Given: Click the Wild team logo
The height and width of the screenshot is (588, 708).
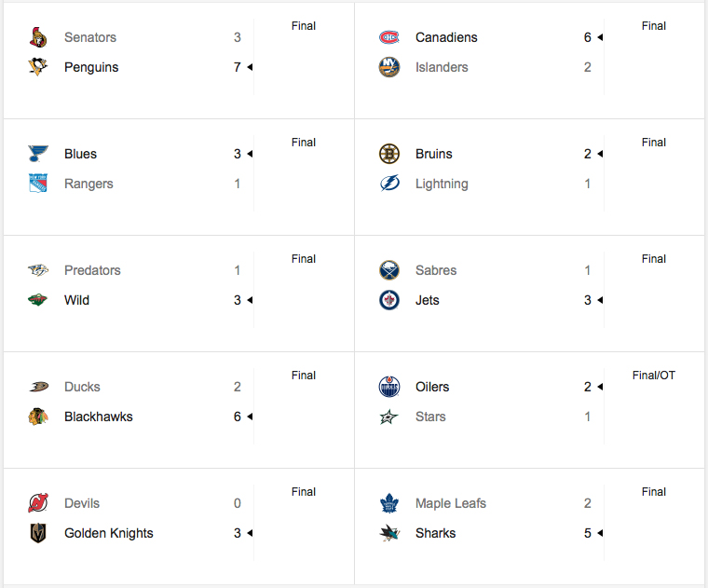Looking at the screenshot, I should point(37,300).
